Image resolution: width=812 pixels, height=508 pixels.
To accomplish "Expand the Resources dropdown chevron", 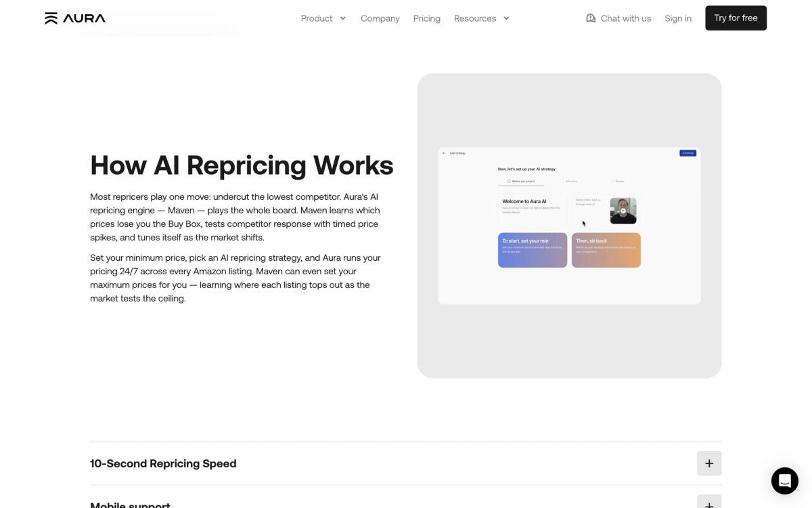I will (x=506, y=18).
